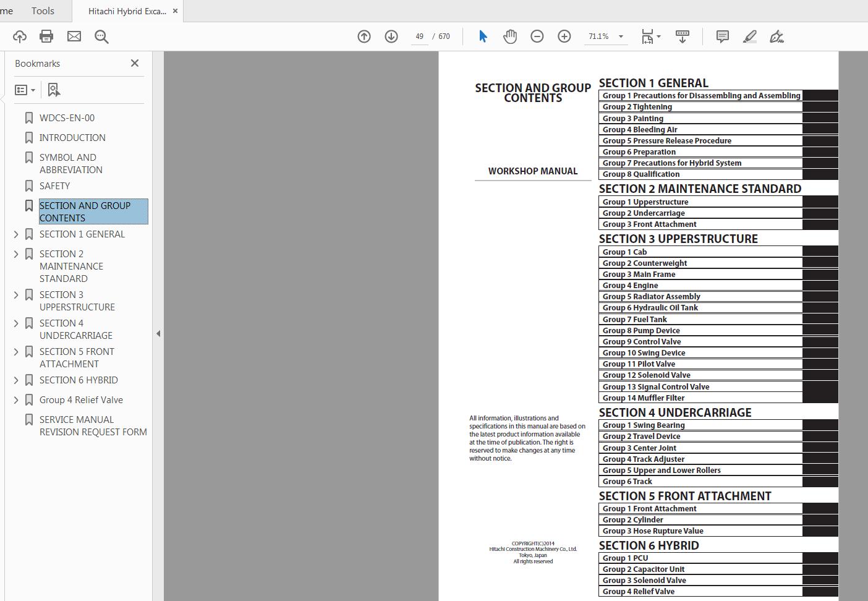The width and height of the screenshot is (868, 601).
Task: Open SERVICE MANUAL REVISION REQUEST FORM bookmark
Action: (93, 426)
